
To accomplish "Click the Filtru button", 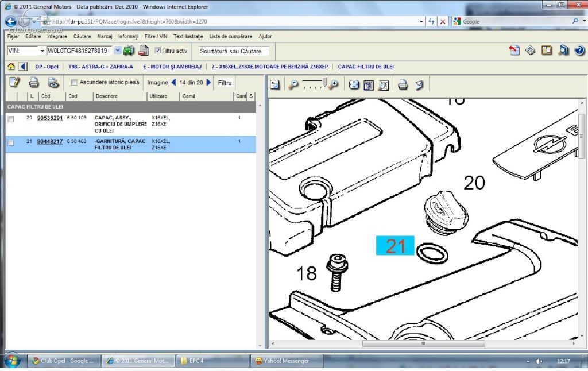I will [x=225, y=83].
